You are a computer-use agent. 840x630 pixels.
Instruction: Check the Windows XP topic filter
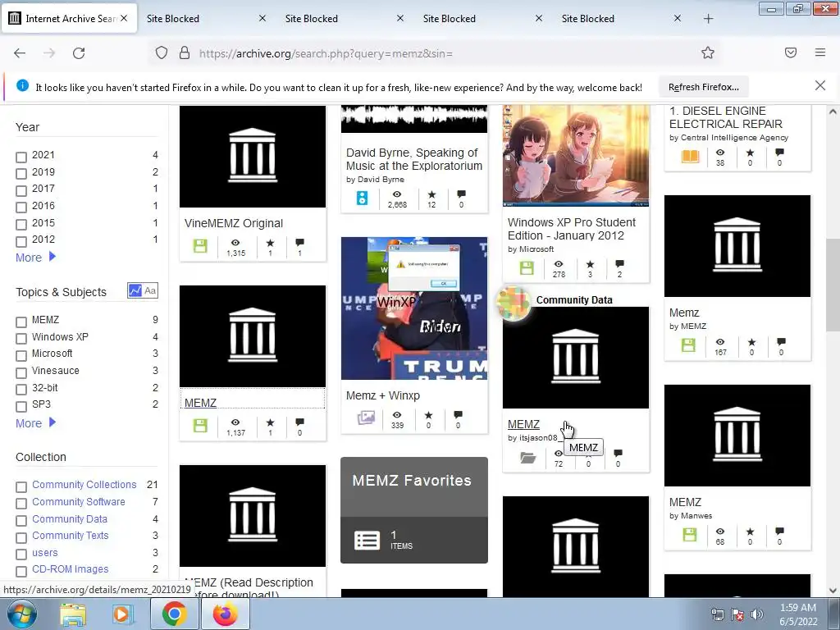(21, 339)
